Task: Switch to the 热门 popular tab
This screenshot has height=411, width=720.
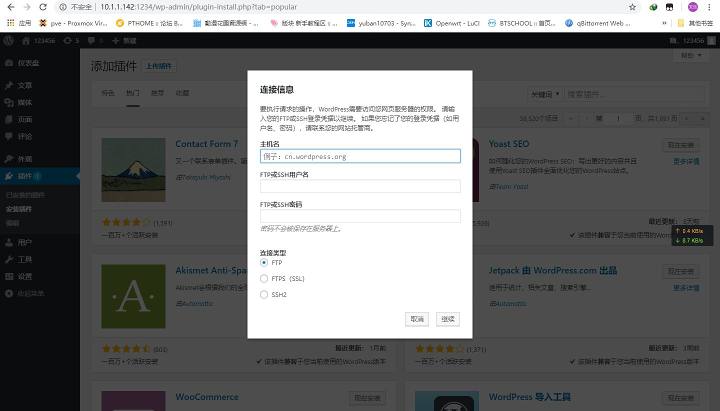Action: [x=133, y=93]
